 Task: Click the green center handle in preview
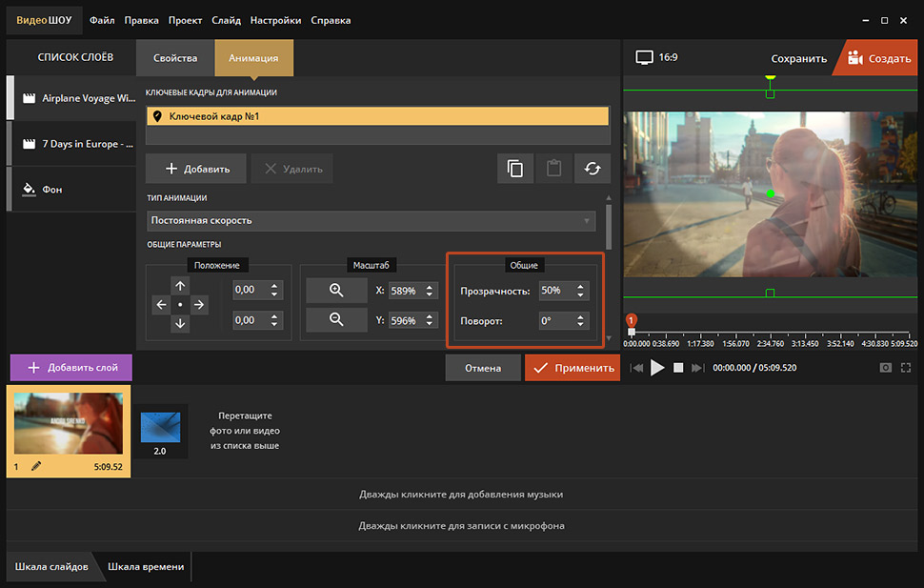[x=771, y=193]
